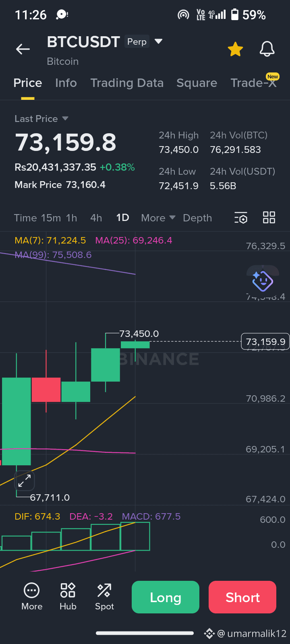Select the Time chart interval
The image size is (290, 644).
[x=25, y=218]
